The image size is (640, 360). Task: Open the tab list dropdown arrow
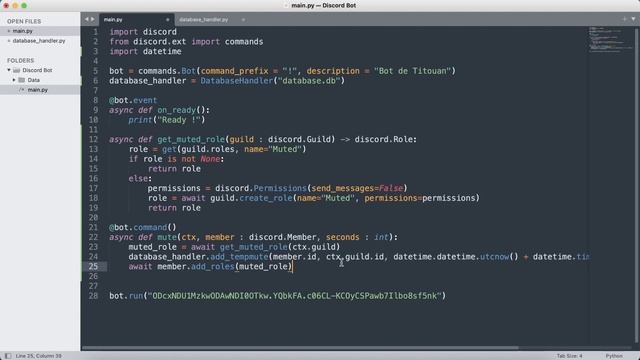pos(633,19)
